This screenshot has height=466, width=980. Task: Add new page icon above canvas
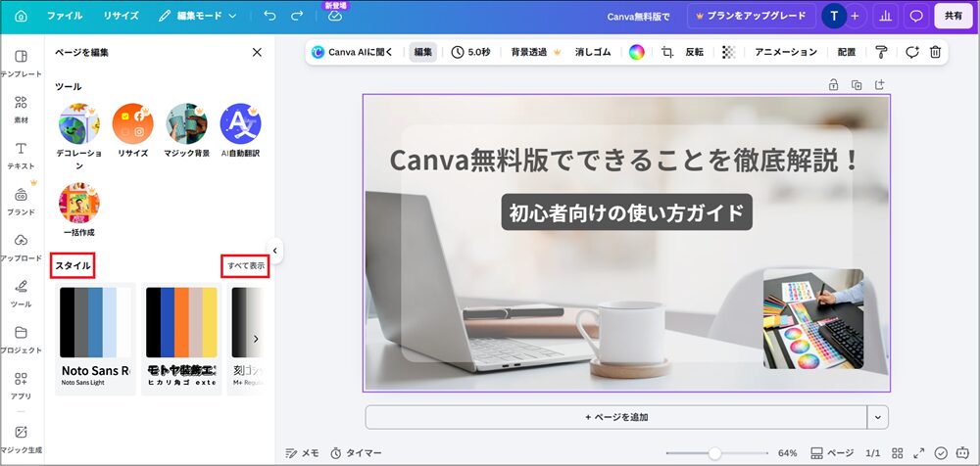tap(879, 85)
